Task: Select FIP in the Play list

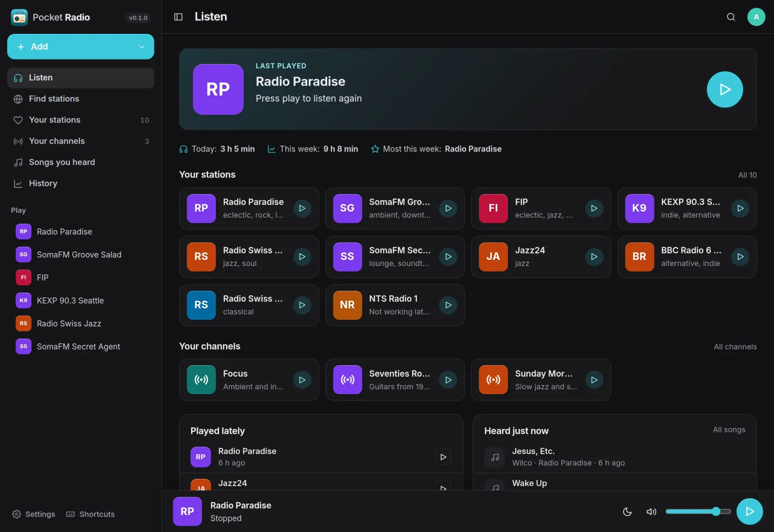Action: click(81, 278)
